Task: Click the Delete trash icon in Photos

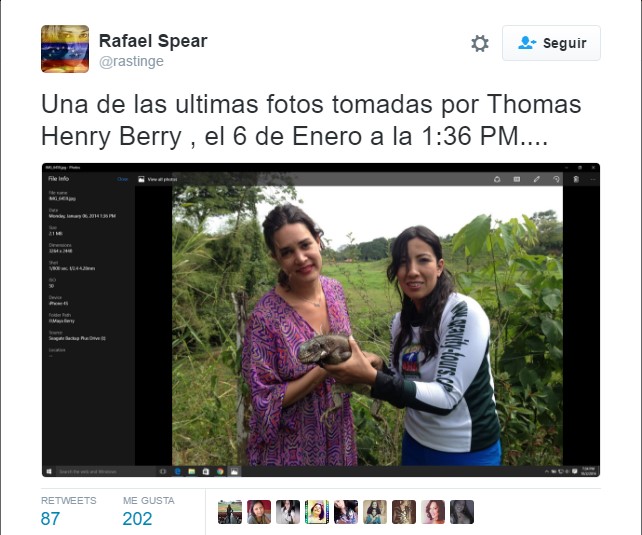Action: [x=576, y=179]
